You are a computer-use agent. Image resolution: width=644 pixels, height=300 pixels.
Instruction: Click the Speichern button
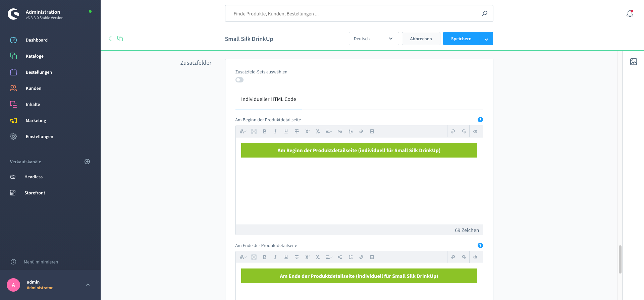click(x=461, y=39)
